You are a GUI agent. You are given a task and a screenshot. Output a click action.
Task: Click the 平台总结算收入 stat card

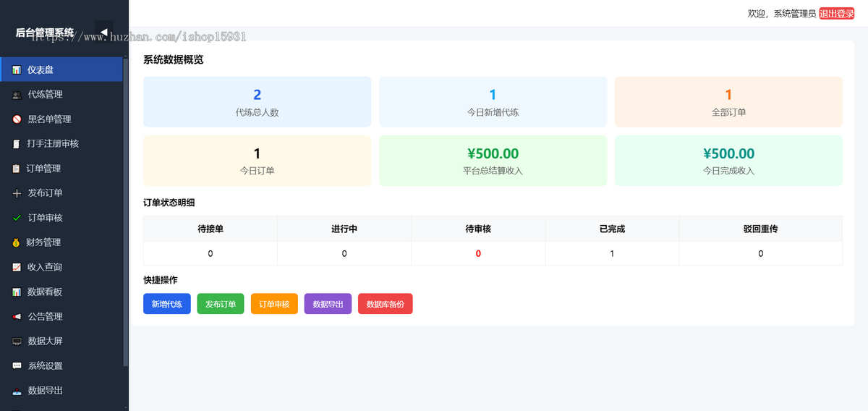[x=493, y=161]
